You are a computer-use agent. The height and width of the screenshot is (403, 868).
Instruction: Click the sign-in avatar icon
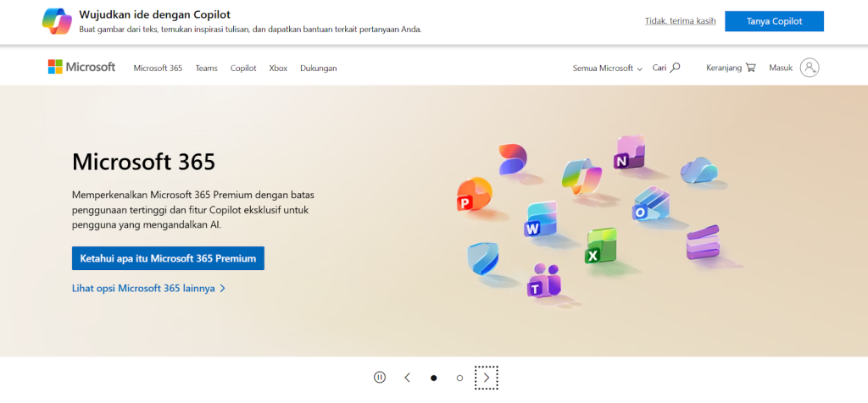coord(810,68)
